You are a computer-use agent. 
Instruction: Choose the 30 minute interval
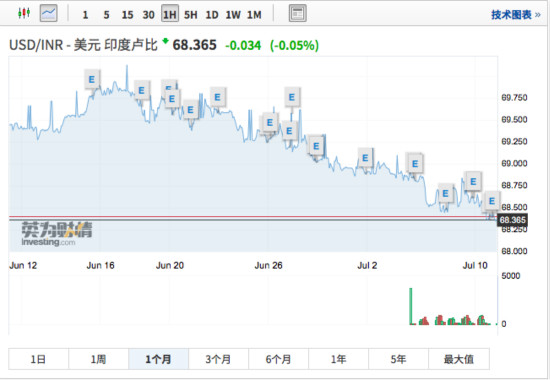click(148, 15)
